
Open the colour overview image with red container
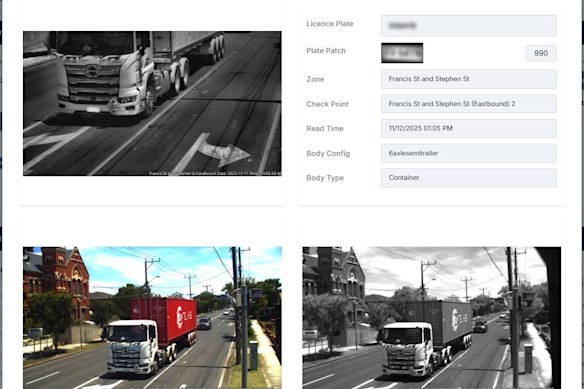[152, 317]
